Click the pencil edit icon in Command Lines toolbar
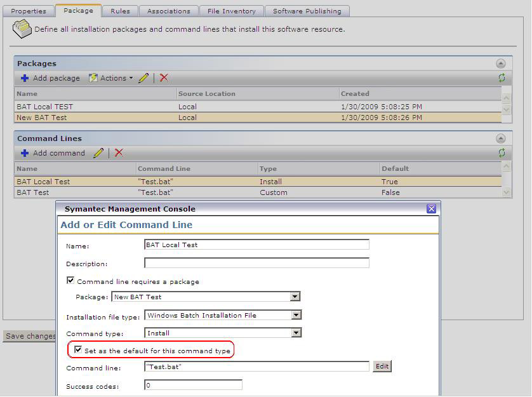This screenshot has height=397, width=532. point(98,153)
